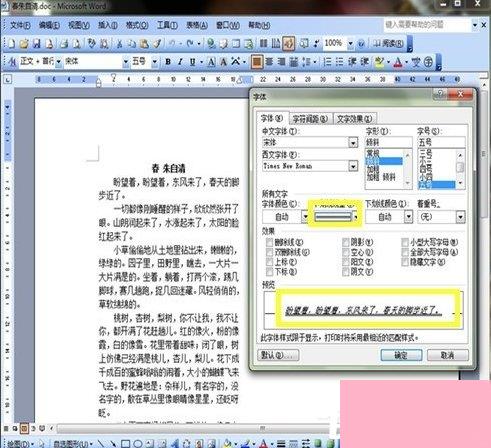Toggle Italic formatting

[180, 62]
